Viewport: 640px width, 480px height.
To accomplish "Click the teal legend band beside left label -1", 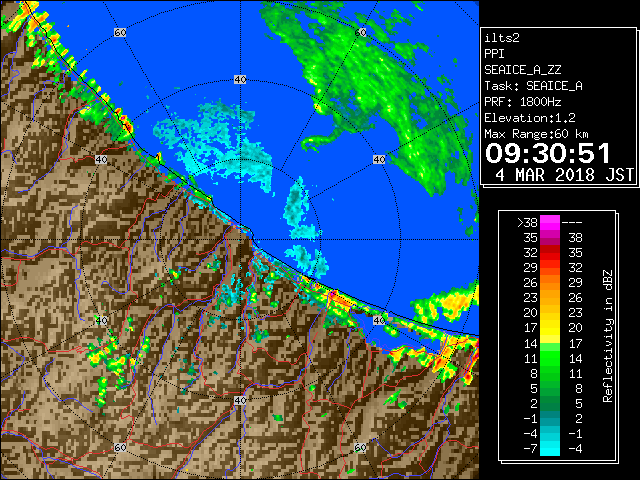I will point(550,418).
